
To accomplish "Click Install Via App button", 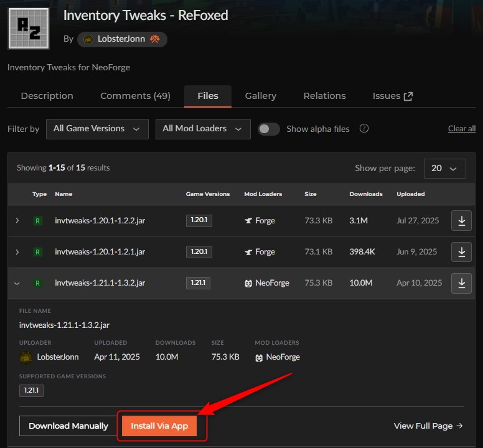I will tap(159, 426).
